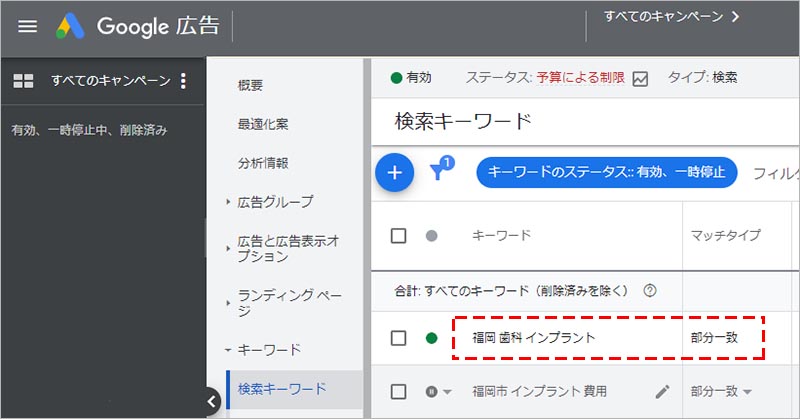Screen dimensions: 800x419
Task: Edit the 福岡市 インプラント 費用 keyword pencil
Action: (661, 391)
